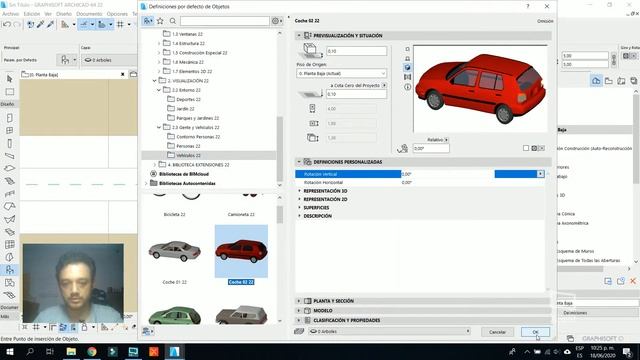Click the favorites star icon in object dialog

[x=160, y=21]
